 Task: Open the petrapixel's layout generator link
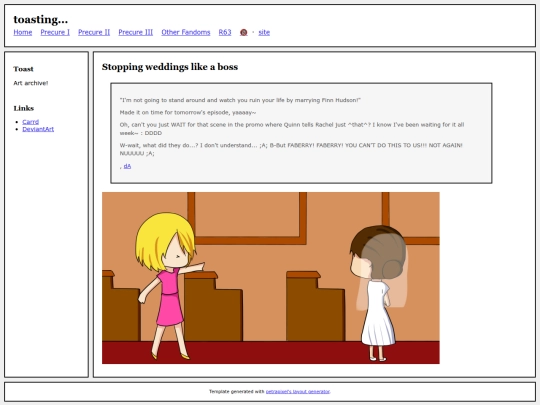298,391
